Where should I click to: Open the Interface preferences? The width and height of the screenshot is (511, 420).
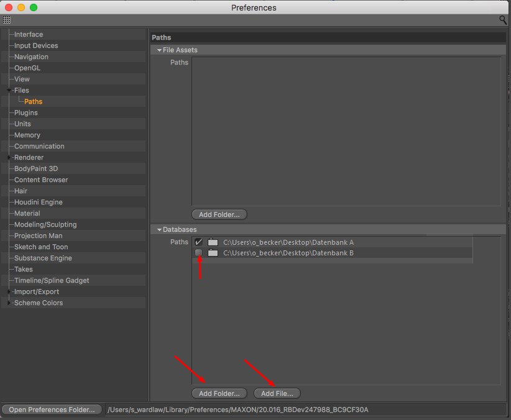point(29,34)
